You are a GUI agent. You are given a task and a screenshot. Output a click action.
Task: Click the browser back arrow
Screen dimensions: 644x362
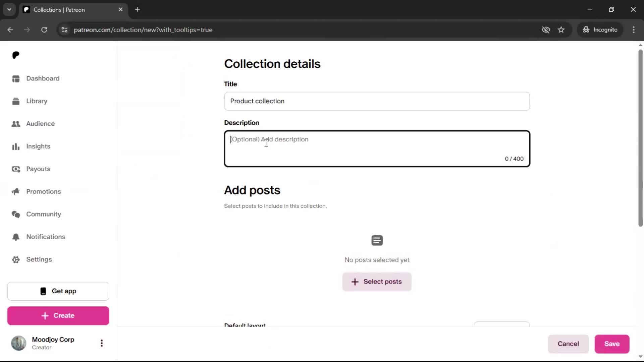click(10, 30)
